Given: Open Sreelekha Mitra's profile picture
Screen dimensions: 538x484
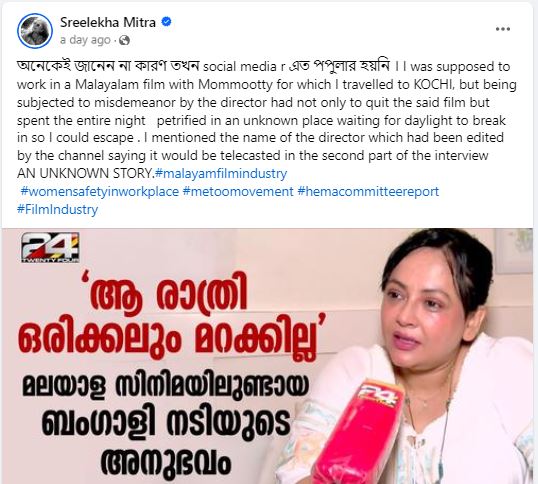Looking at the screenshot, I should (35, 31).
